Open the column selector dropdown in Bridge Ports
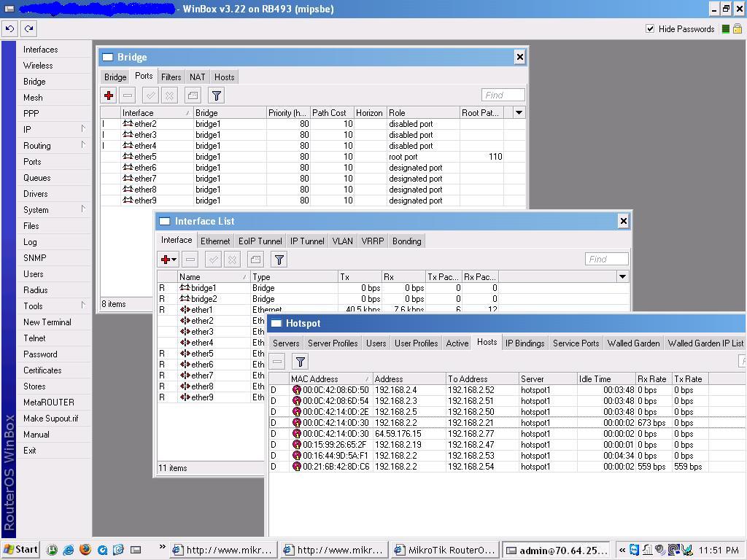The image size is (747, 560). tap(517, 112)
